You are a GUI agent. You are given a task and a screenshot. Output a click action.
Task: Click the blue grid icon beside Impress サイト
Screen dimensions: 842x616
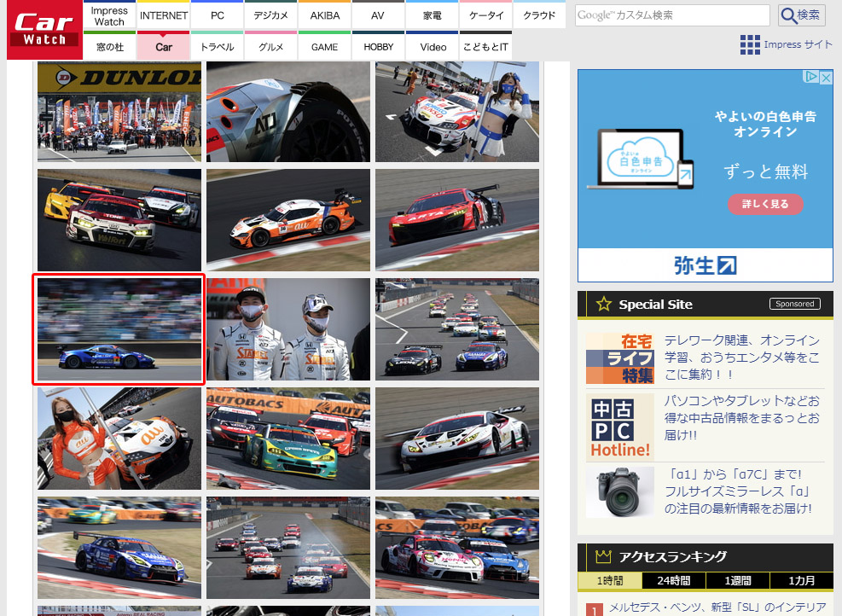tap(751, 44)
